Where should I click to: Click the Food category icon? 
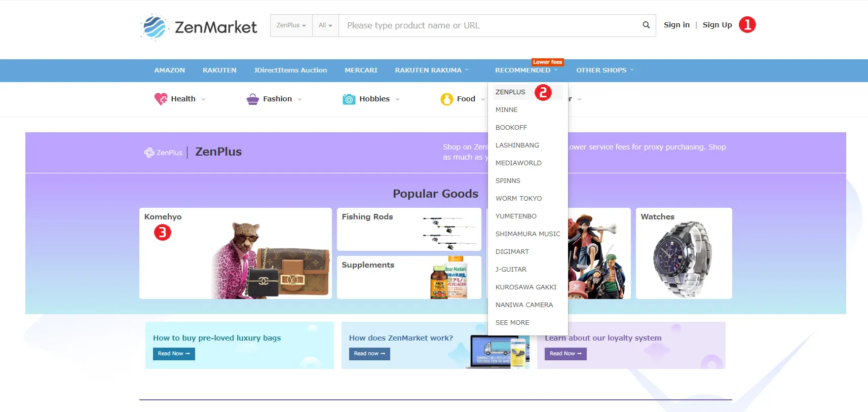(x=446, y=99)
